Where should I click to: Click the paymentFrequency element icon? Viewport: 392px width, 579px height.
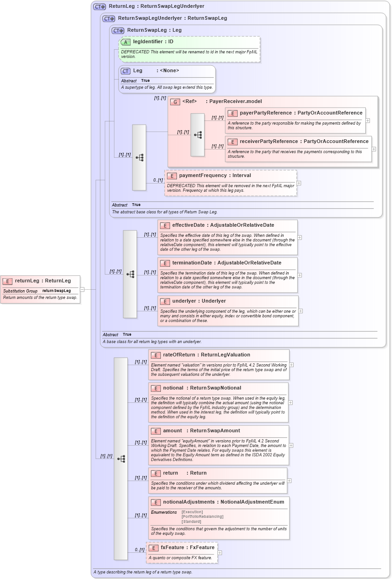click(x=171, y=175)
